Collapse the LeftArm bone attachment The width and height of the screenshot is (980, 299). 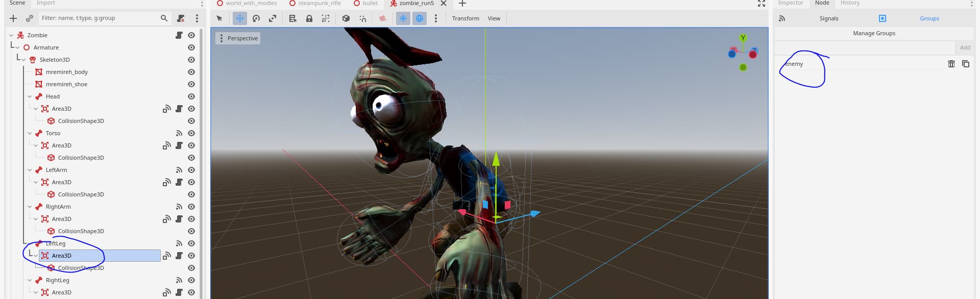coord(30,170)
